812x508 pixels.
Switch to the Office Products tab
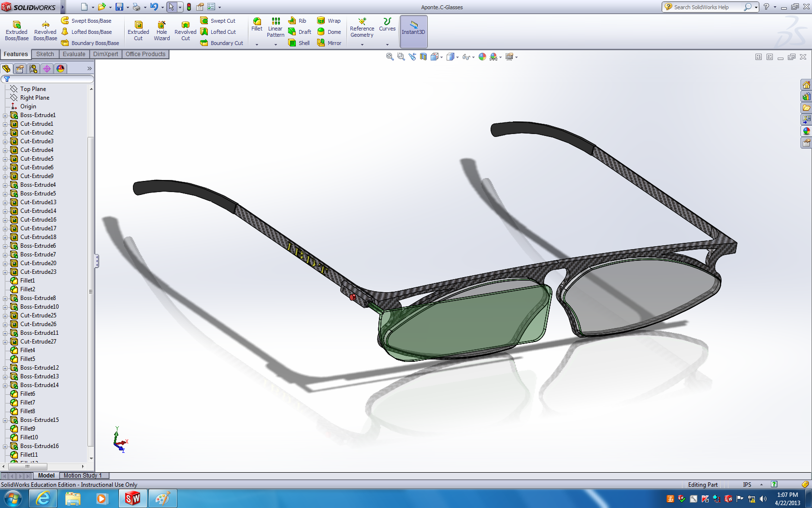(x=145, y=54)
